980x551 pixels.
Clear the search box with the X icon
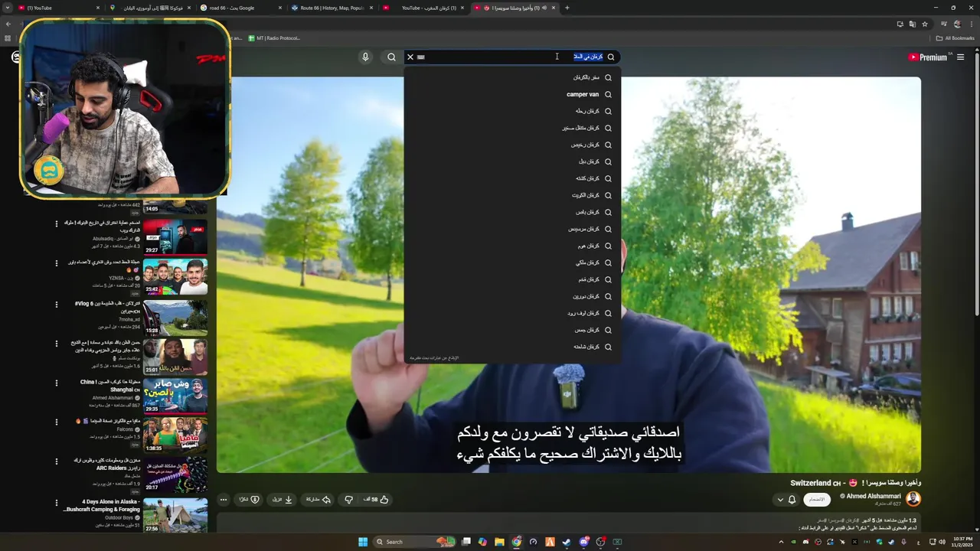tap(410, 57)
